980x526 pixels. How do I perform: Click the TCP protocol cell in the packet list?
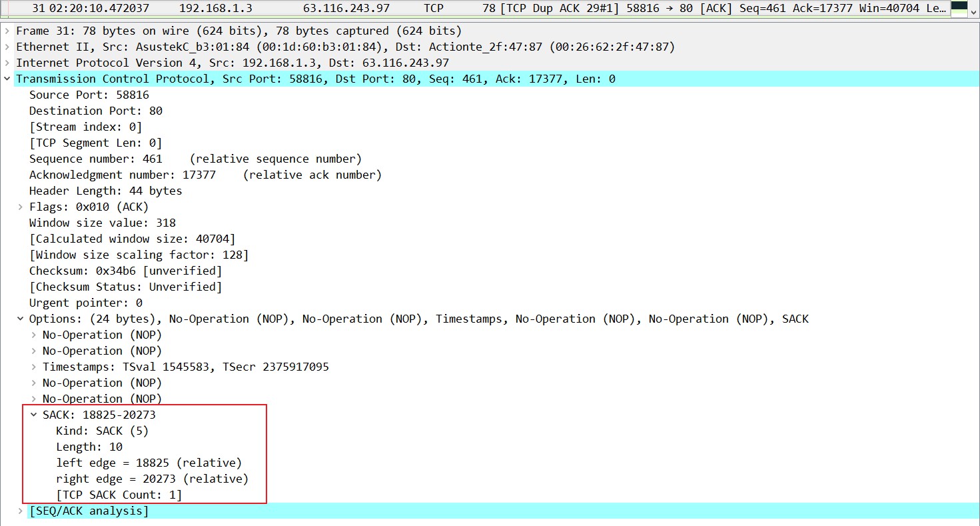coord(432,9)
